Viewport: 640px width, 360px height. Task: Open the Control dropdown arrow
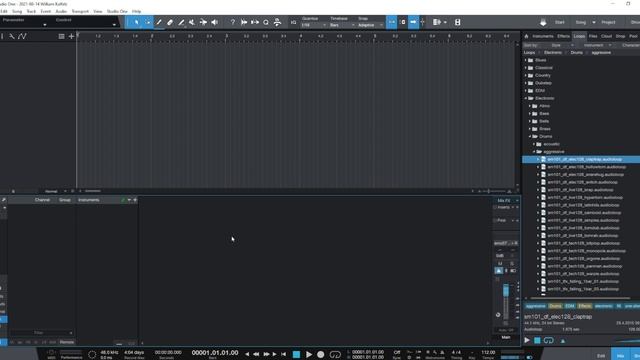click(x=114, y=25)
